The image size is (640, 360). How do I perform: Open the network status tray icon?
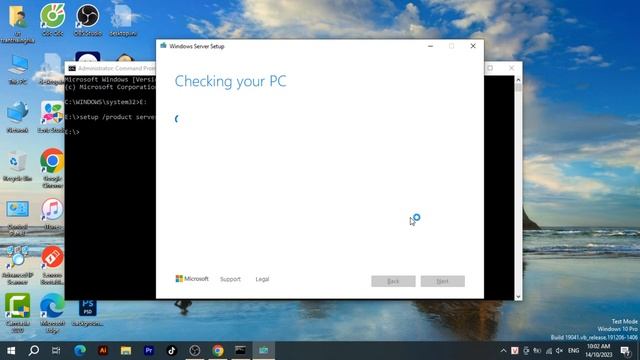click(x=549, y=351)
